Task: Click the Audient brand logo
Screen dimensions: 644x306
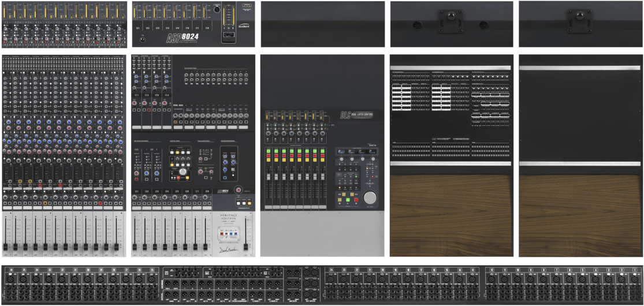Action: click(244, 25)
